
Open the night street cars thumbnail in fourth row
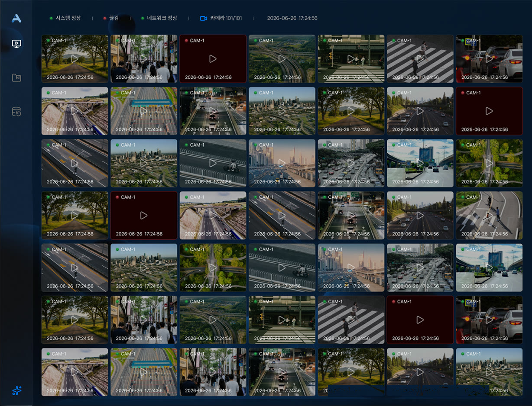351,215
